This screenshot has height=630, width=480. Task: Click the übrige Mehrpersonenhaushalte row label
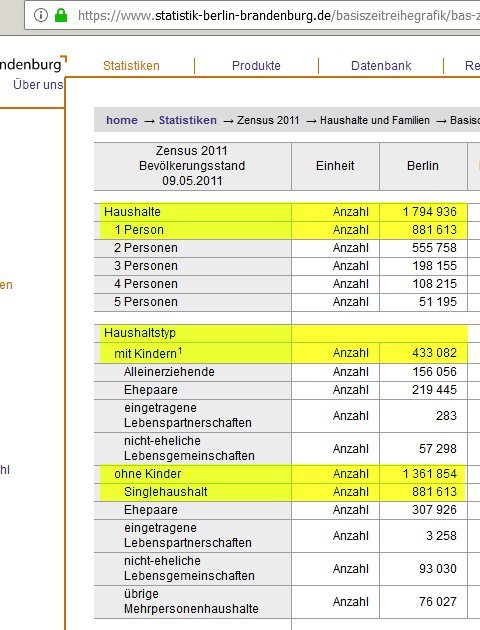pos(191,601)
